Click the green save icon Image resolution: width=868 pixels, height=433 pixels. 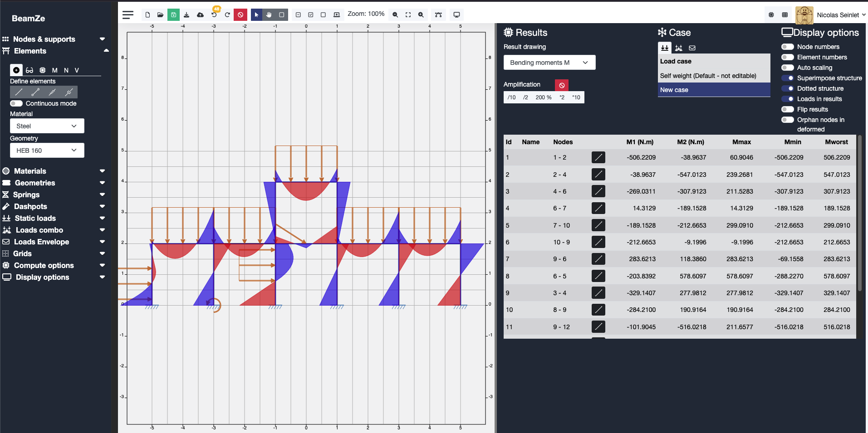[x=173, y=15]
